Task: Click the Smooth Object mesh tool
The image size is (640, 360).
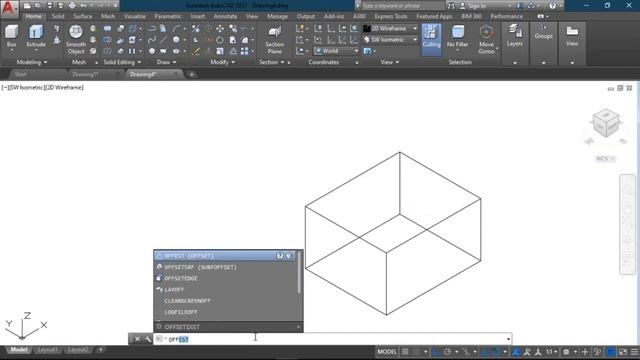Action: [x=76, y=40]
